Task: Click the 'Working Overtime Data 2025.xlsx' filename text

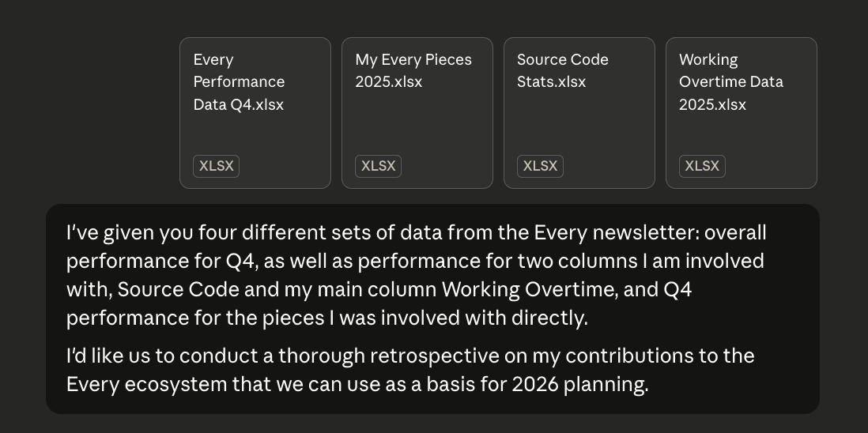Action: point(730,82)
